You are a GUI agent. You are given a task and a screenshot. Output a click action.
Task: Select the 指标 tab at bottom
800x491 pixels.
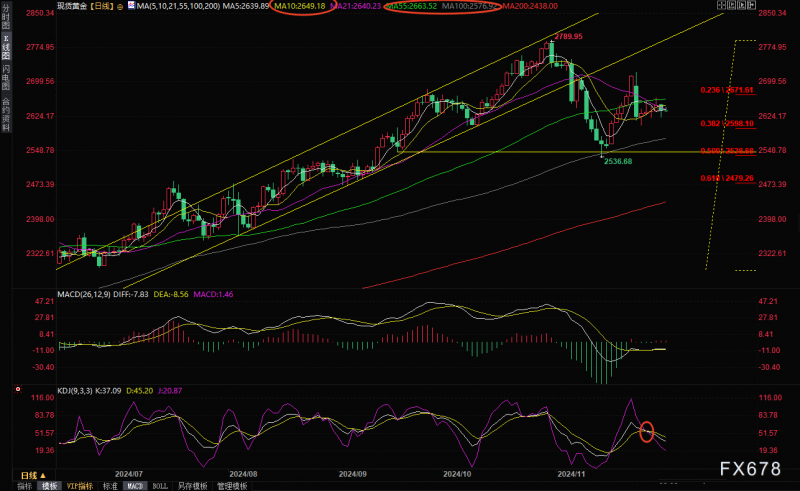pyautogui.click(x=24, y=486)
